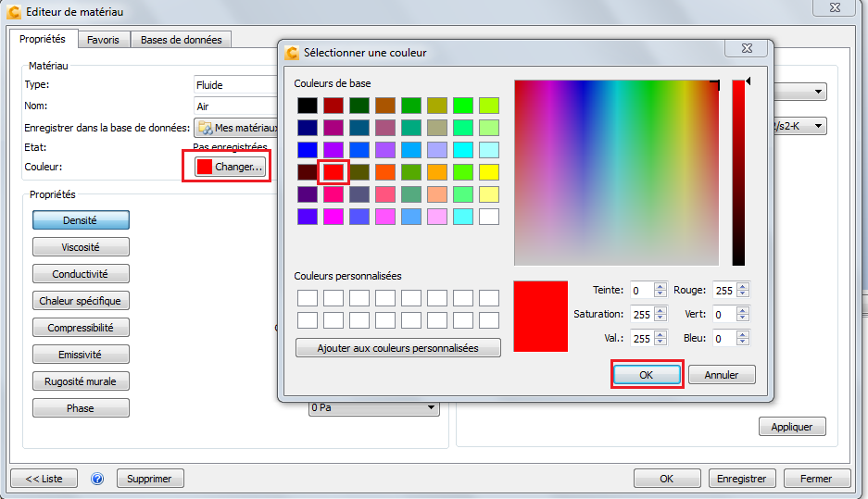Decrease Val. with down arrow
Viewport: 868px width, 499px height.
click(660, 342)
